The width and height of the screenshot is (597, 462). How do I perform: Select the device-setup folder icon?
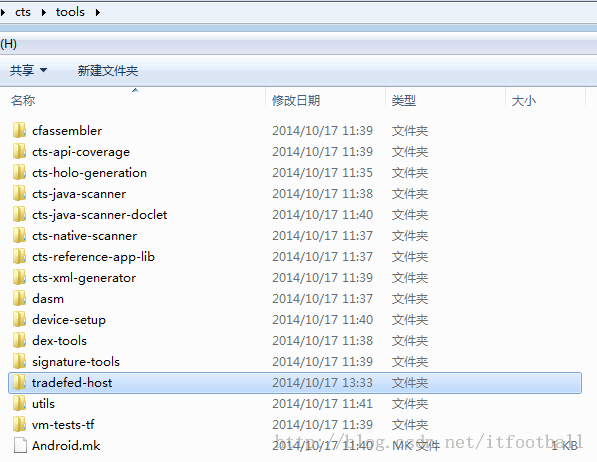(19, 319)
